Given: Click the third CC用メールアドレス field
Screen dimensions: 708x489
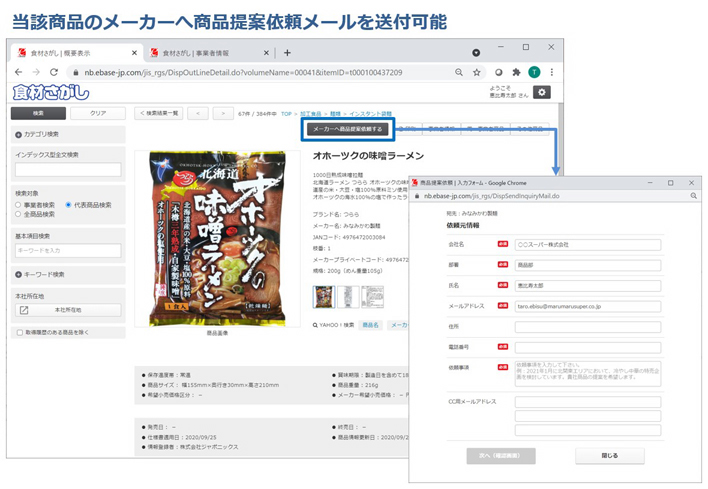Looking at the screenshot, I should tap(588, 430).
